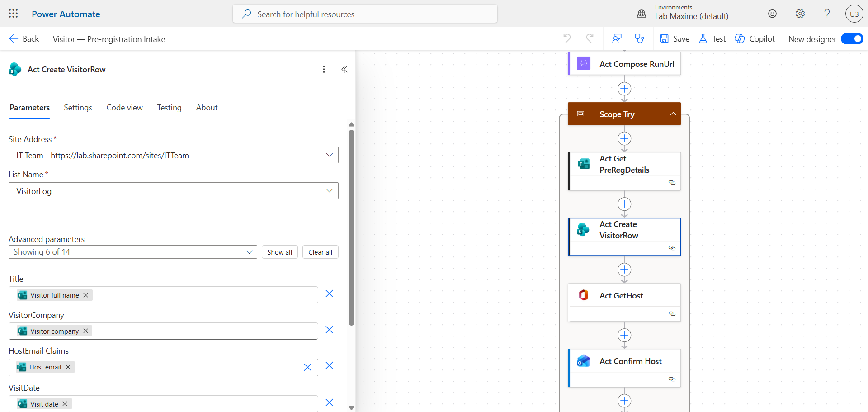Remove the Visit date token

click(65, 404)
